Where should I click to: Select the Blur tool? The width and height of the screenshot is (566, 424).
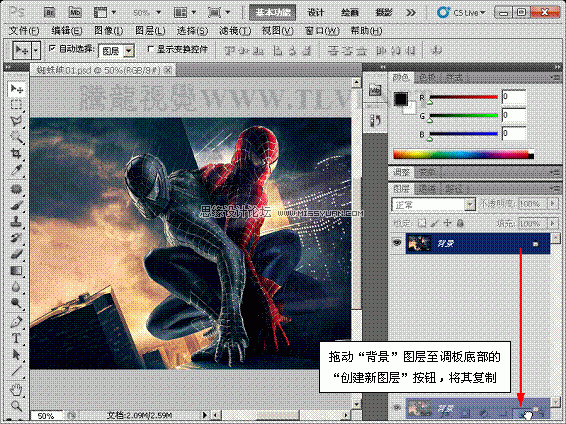point(16,287)
